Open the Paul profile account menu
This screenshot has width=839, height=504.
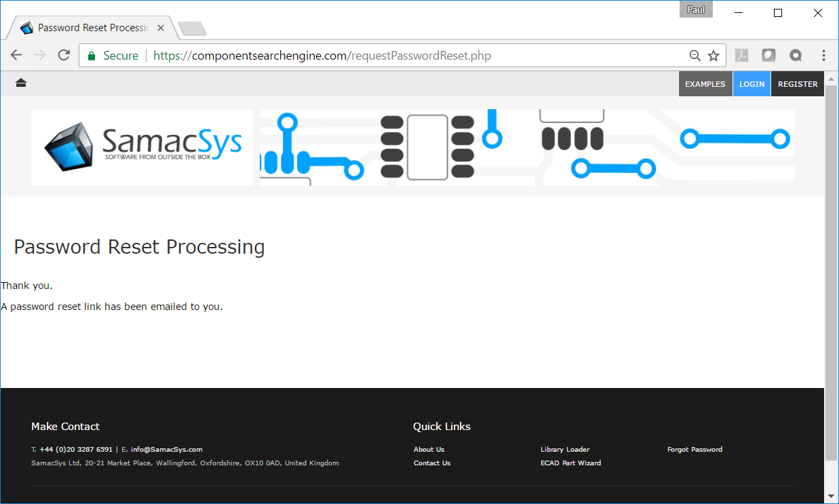point(696,9)
